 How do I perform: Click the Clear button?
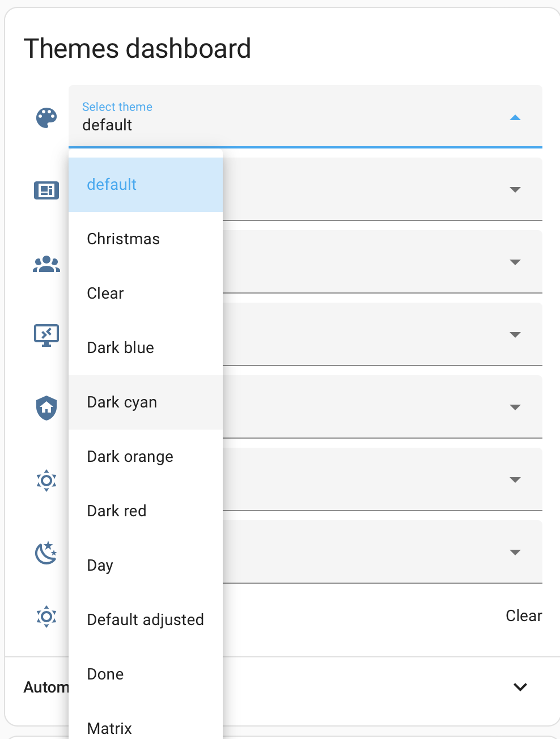pyautogui.click(x=524, y=615)
